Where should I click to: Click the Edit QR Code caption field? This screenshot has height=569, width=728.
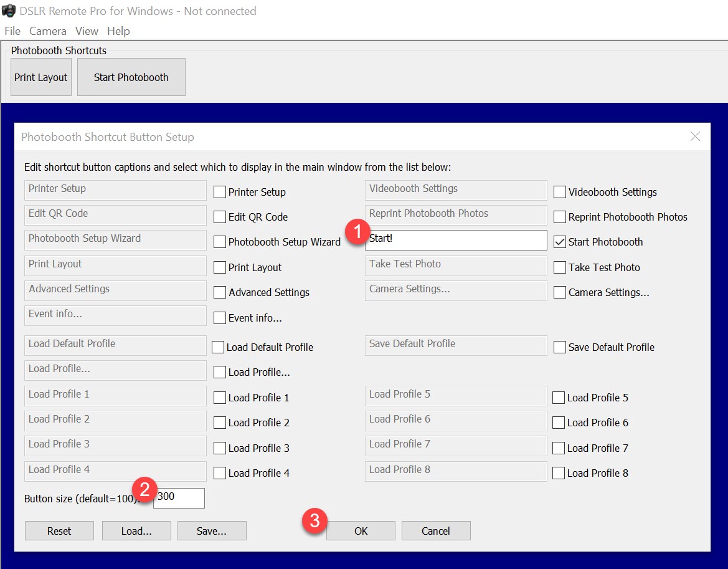tap(115, 215)
